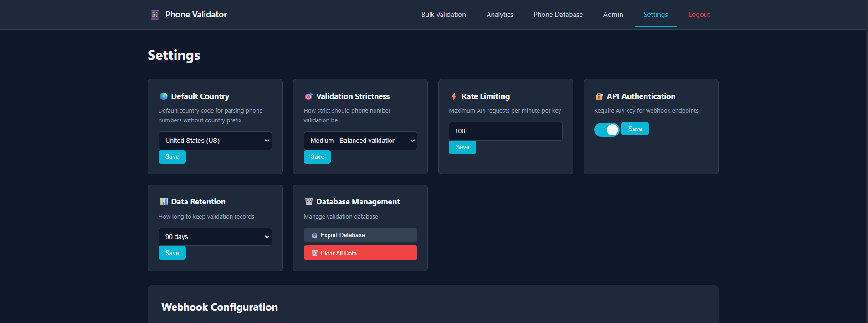
Task: Open the Default Country dropdown
Action: pyautogui.click(x=215, y=141)
